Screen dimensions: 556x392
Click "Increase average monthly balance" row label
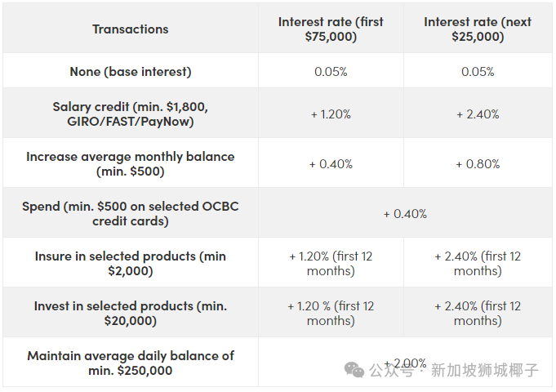[x=131, y=163]
